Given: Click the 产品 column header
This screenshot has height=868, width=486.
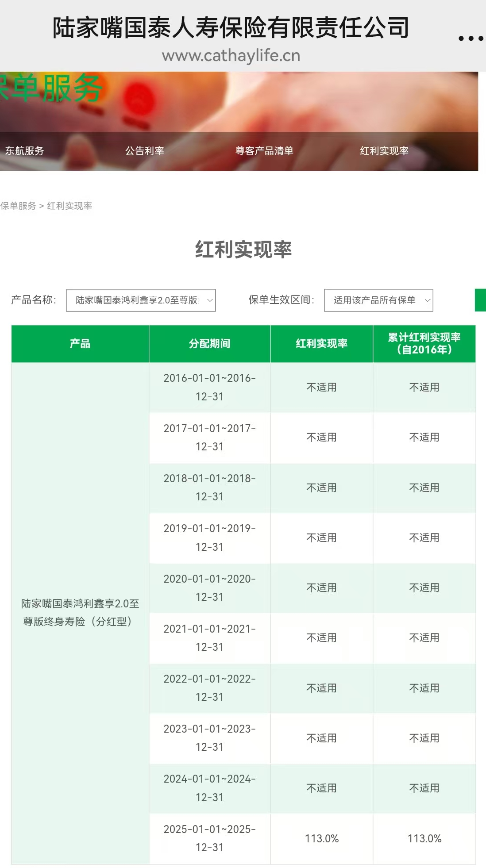Looking at the screenshot, I should (x=80, y=344).
